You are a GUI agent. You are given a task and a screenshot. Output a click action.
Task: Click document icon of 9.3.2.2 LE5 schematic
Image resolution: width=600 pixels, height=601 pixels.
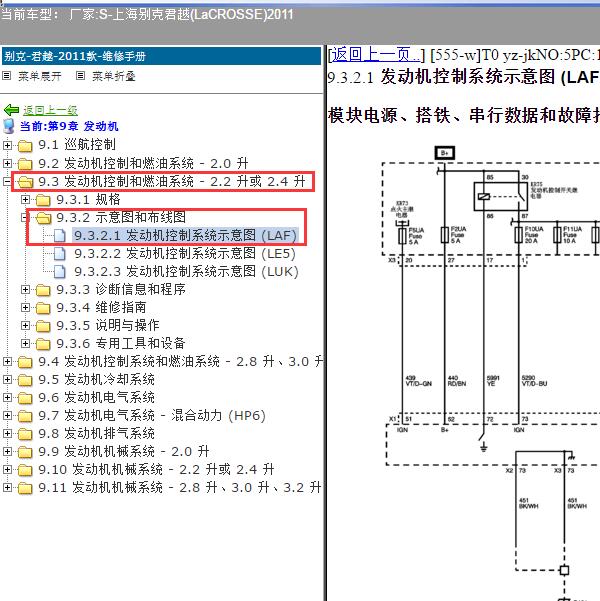click(59, 253)
